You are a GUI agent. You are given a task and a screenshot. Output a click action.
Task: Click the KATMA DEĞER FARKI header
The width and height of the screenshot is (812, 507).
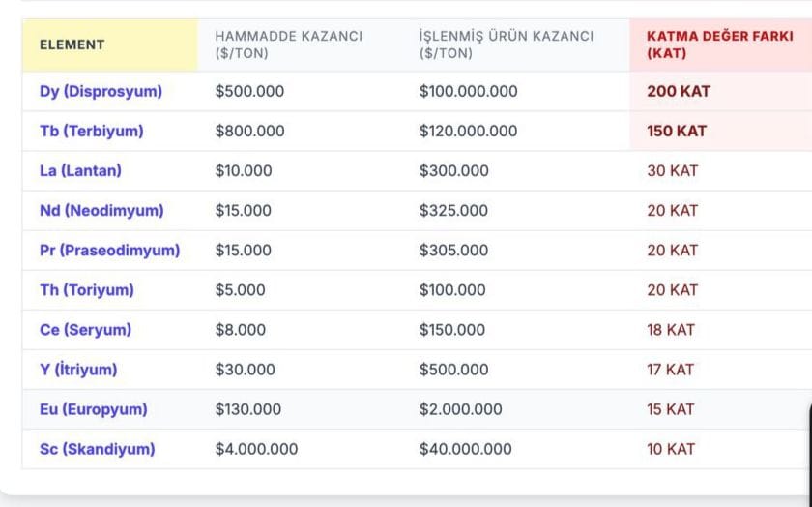(x=711, y=45)
